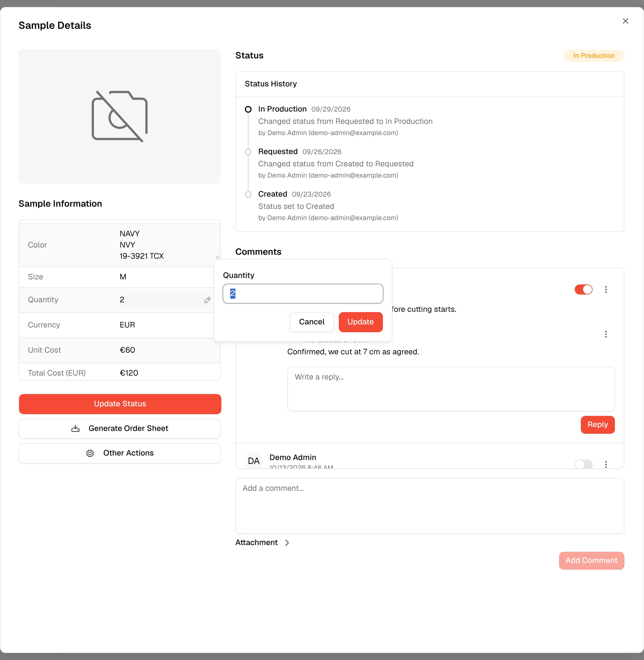Open three-dot menu on Demo Admin comment
Image resolution: width=644 pixels, height=660 pixels.
(605, 464)
